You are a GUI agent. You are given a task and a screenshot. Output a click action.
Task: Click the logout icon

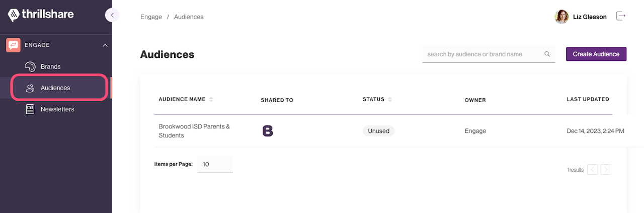(x=621, y=17)
